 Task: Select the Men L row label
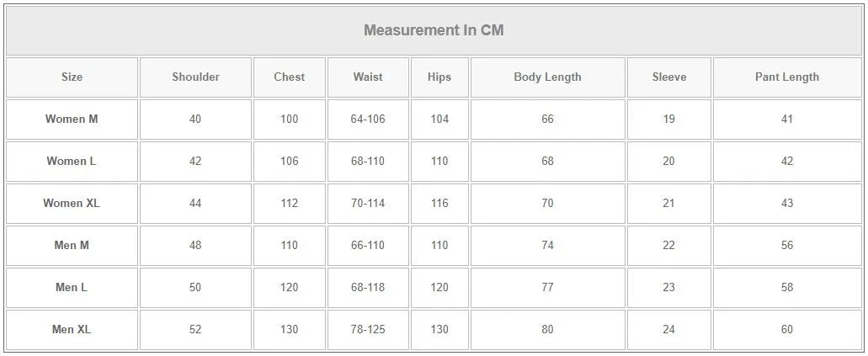(72, 287)
